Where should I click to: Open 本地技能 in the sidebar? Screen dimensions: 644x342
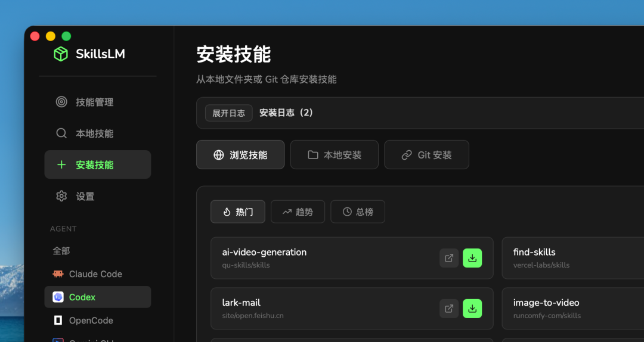98,133
